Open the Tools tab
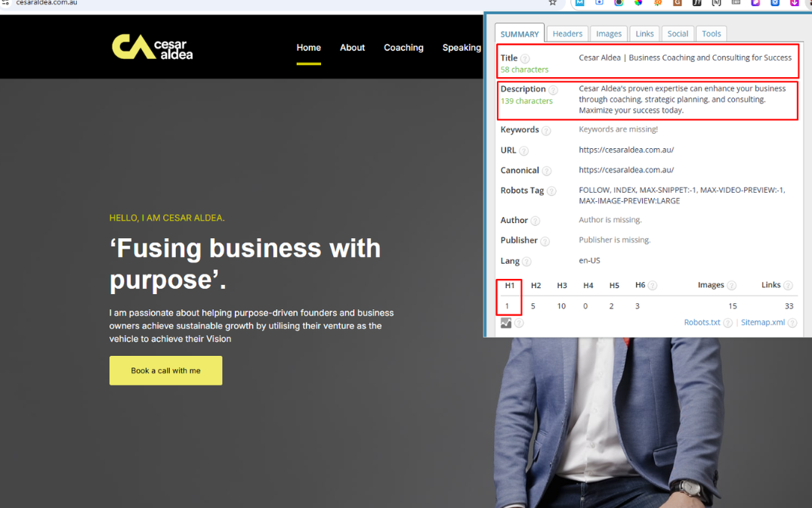 tap(711, 33)
